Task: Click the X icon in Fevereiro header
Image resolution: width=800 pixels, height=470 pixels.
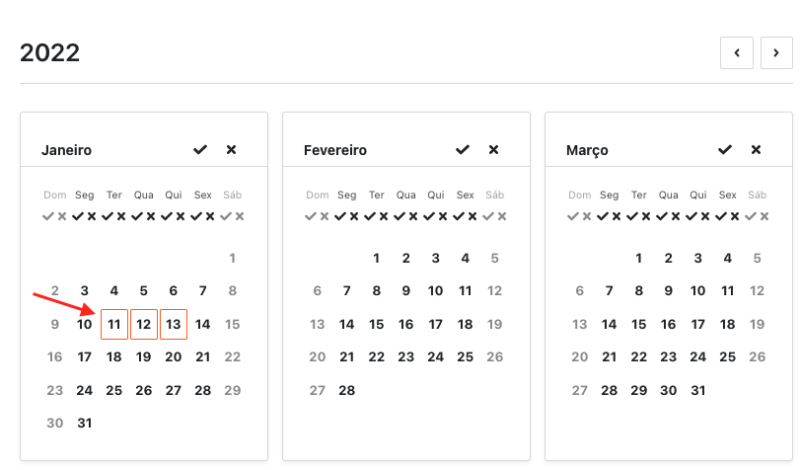Action: pyautogui.click(x=493, y=150)
